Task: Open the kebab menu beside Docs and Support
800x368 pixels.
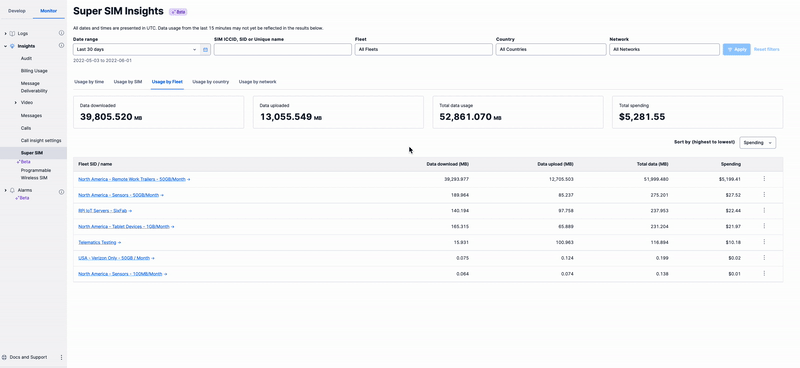Action: [61, 357]
